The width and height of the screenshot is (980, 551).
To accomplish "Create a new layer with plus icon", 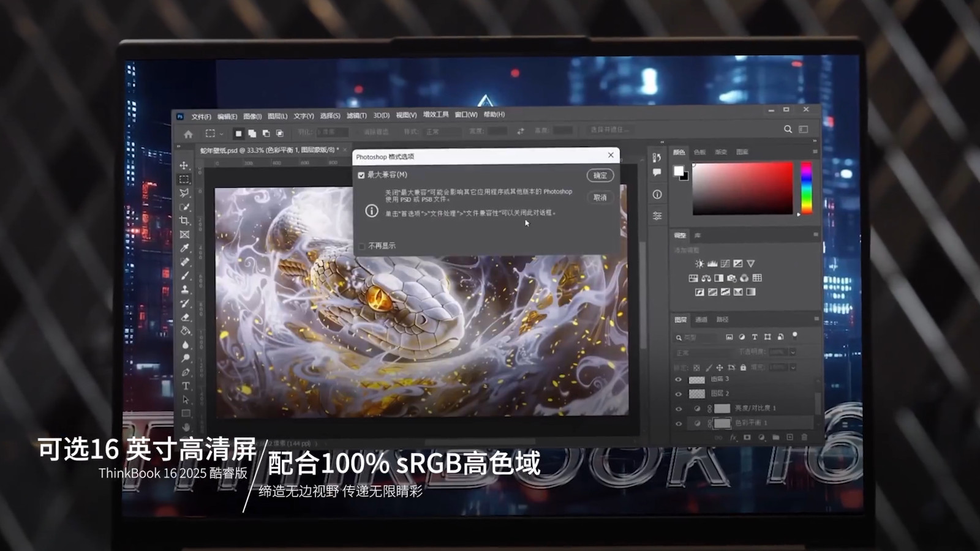I will 790,437.
